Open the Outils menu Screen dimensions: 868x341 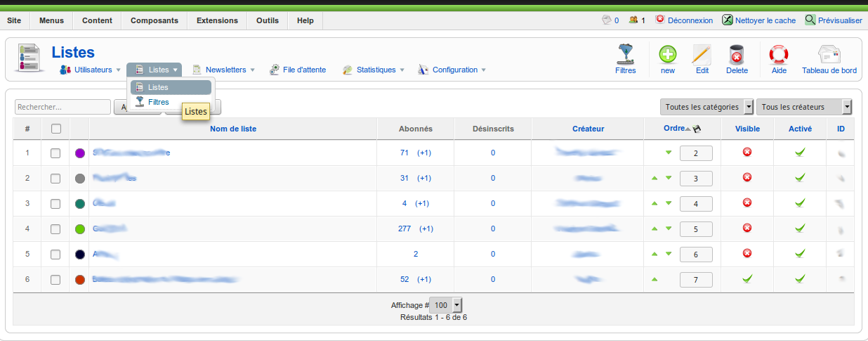[x=268, y=20]
